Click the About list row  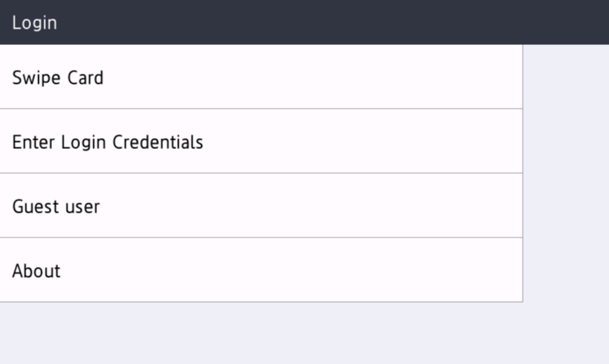[x=311, y=270]
